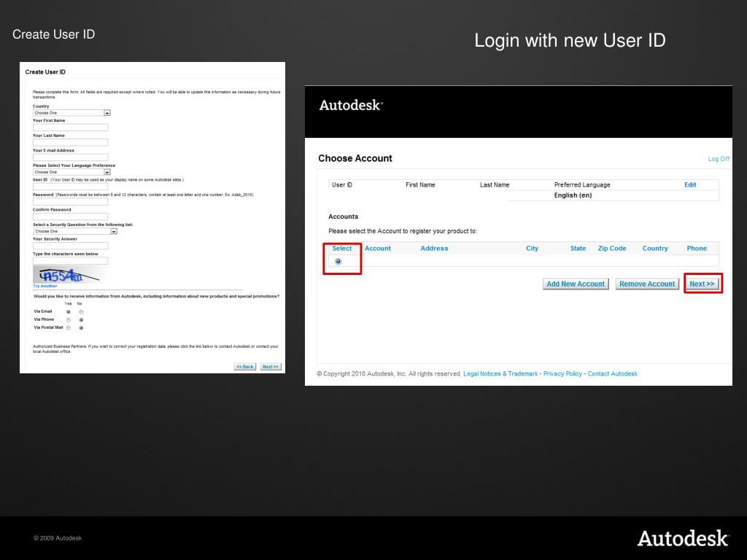747x560 pixels.
Task: Select Yes for Via Phone
Action: tap(69, 320)
